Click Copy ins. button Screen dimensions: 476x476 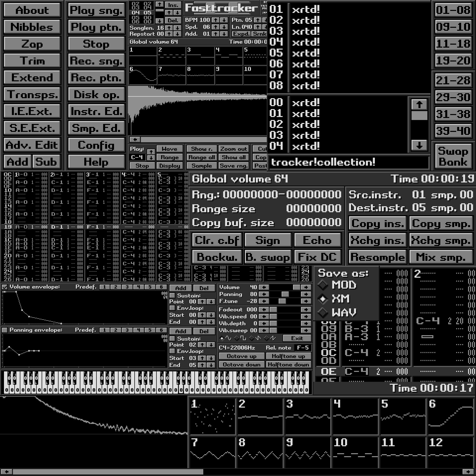(x=377, y=223)
